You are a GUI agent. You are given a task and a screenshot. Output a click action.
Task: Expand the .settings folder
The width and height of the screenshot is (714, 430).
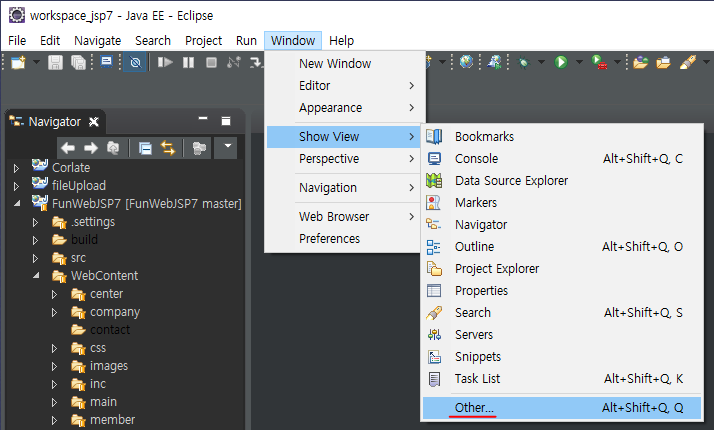[35, 222]
